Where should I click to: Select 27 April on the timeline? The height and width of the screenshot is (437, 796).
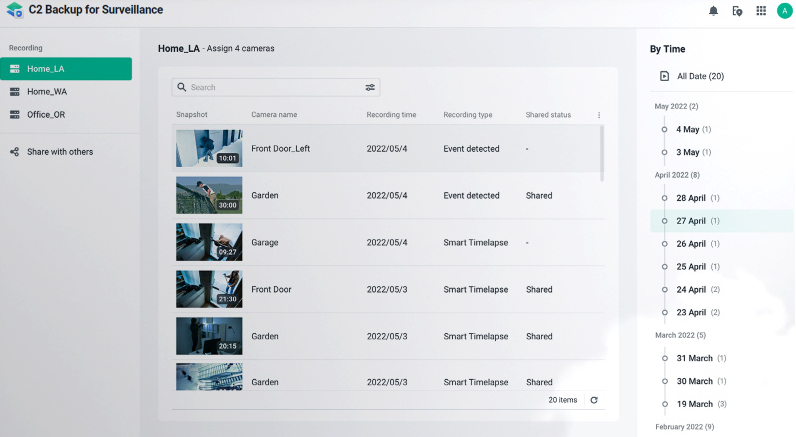(x=691, y=221)
